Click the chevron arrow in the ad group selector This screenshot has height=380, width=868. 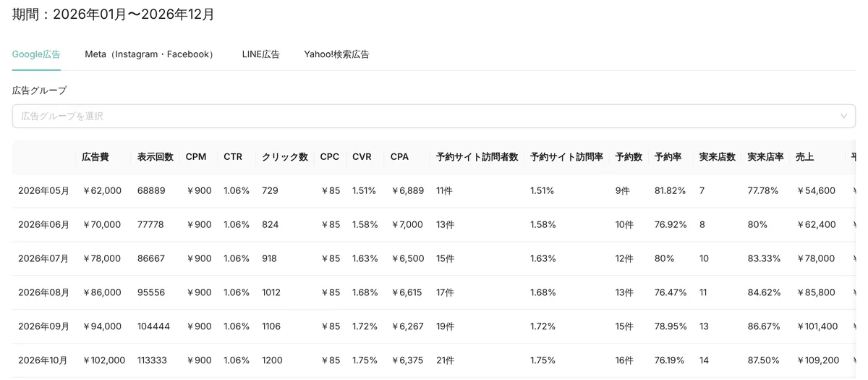coord(843,116)
